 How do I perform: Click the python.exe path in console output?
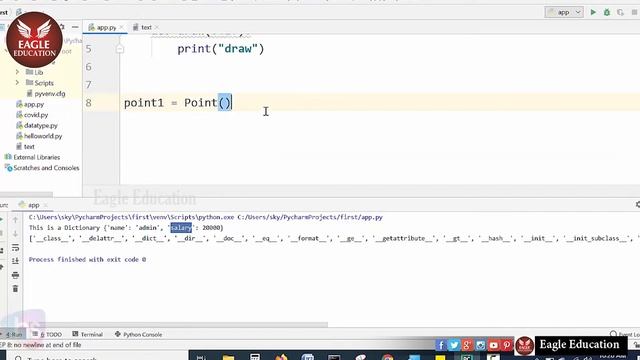pos(131,217)
